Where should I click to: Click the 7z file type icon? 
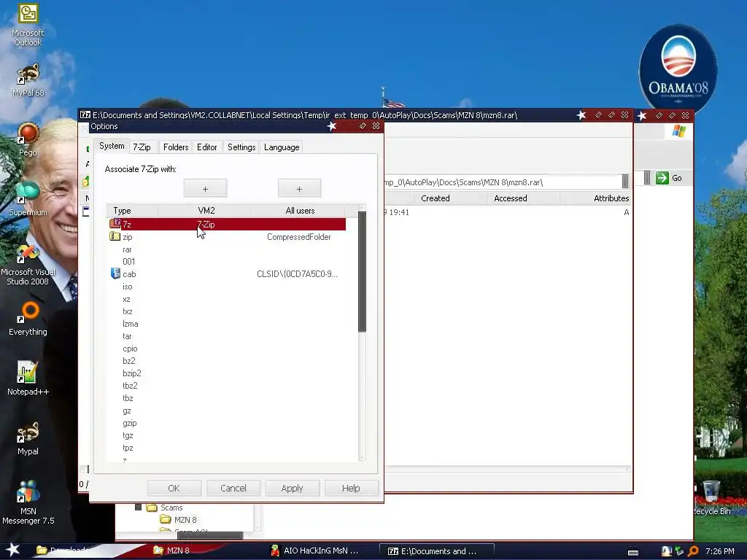click(115, 223)
